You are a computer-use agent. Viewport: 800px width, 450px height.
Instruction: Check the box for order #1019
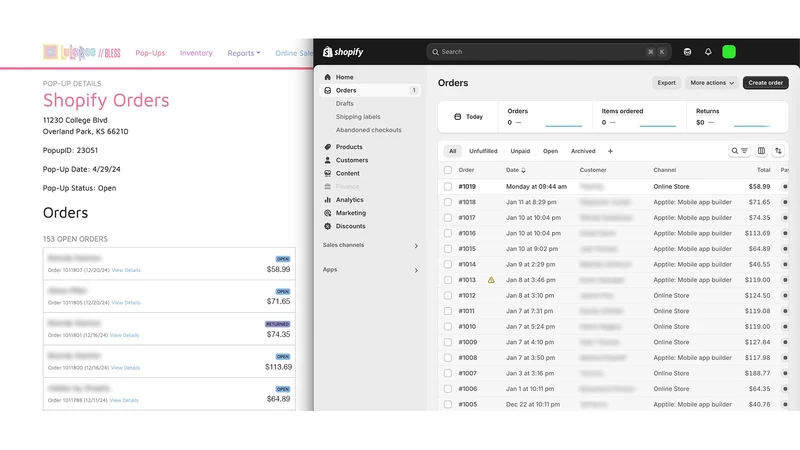click(447, 187)
